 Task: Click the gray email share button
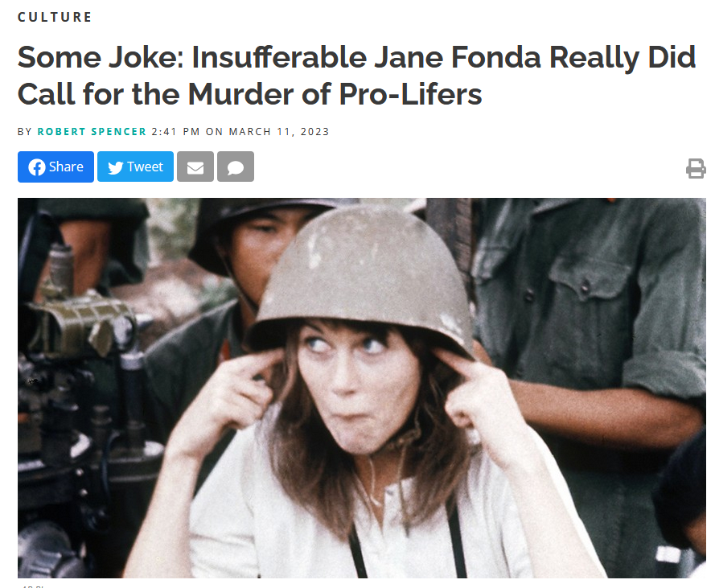tap(195, 167)
